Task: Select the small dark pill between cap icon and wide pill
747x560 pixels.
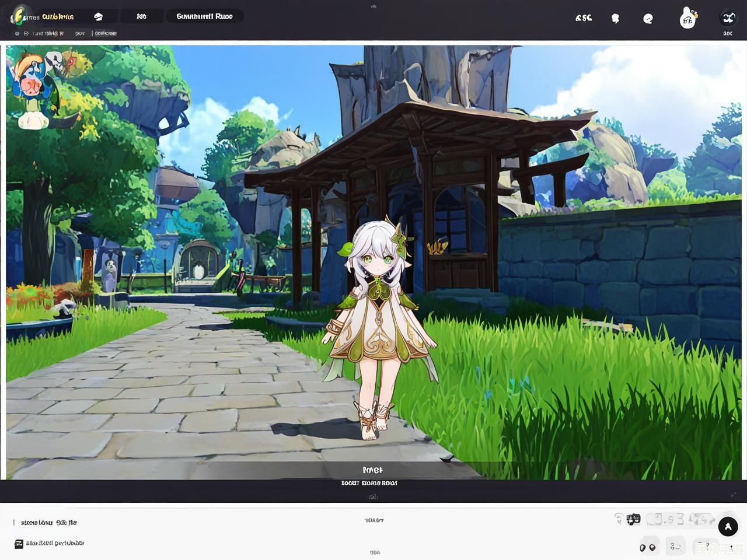Action: pos(141,16)
